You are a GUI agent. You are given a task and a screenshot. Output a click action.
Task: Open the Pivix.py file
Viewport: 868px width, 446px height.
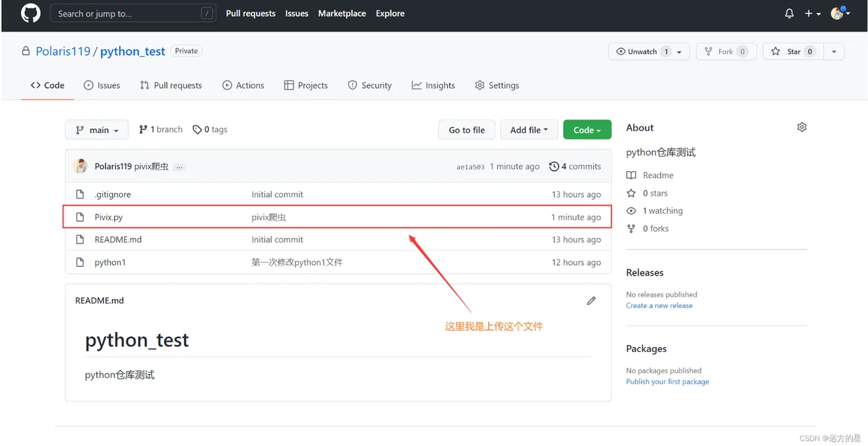(108, 217)
